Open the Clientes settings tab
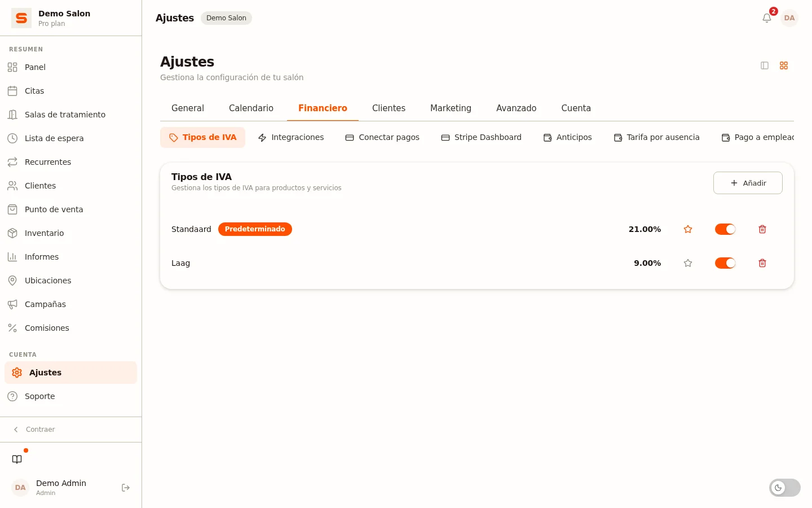Screen dimensions: 812x508 (x=389, y=108)
